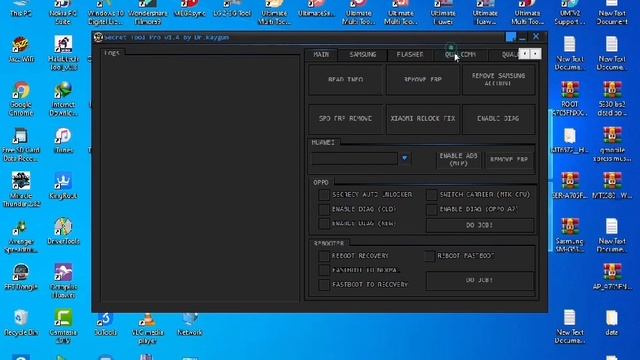Switch to the SAMSUNG tab
The height and width of the screenshot is (360, 640).
pyautogui.click(x=362, y=54)
